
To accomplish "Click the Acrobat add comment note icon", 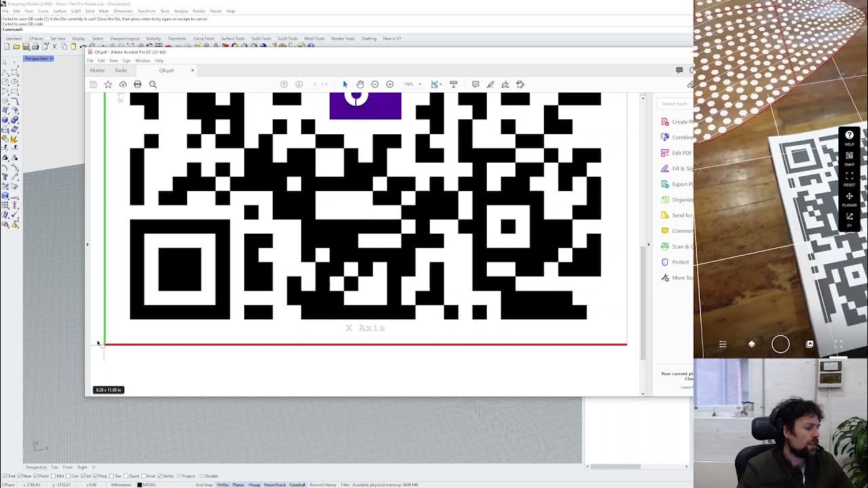I will click(x=475, y=84).
